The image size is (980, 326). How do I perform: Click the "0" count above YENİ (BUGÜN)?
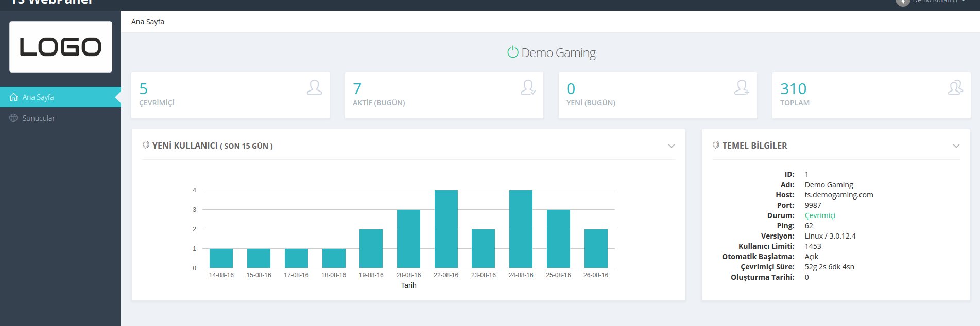571,89
